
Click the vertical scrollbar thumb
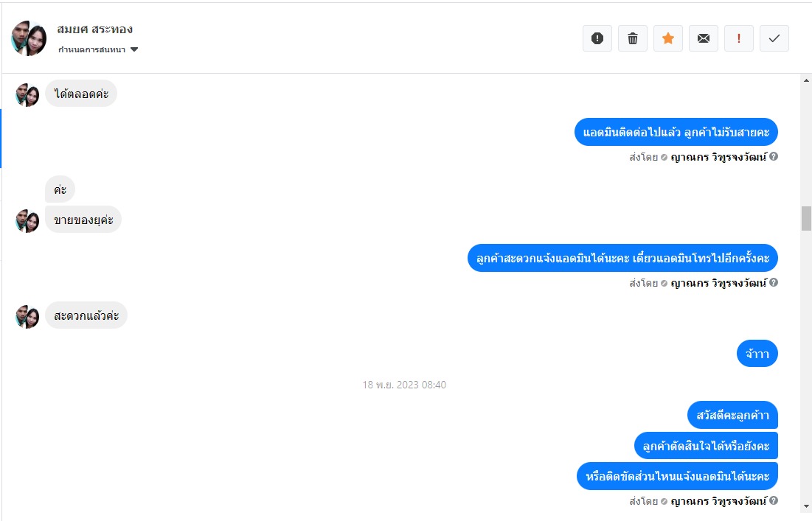(806, 218)
